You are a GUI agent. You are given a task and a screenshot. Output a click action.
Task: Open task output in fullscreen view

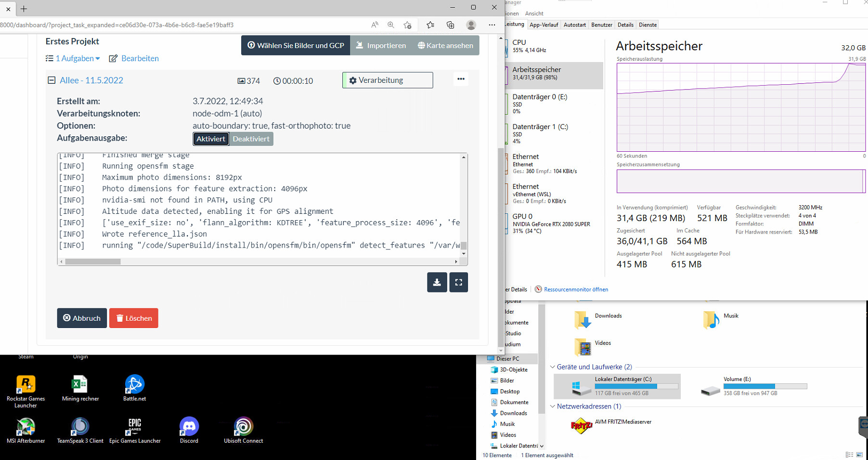pos(458,282)
